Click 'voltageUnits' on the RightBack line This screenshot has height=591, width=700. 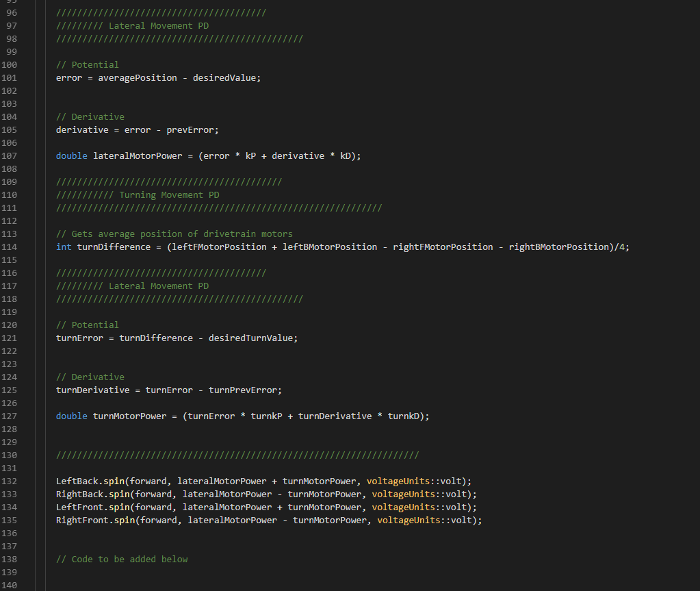(403, 494)
